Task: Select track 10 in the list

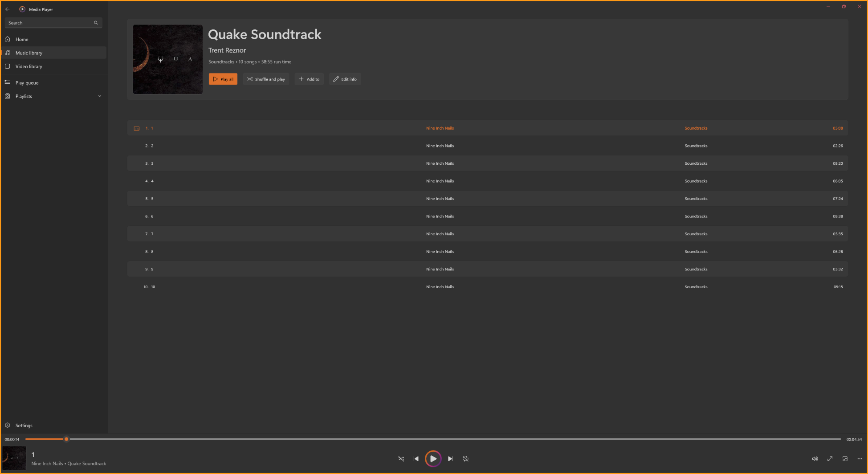Action: pyautogui.click(x=488, y=287)
